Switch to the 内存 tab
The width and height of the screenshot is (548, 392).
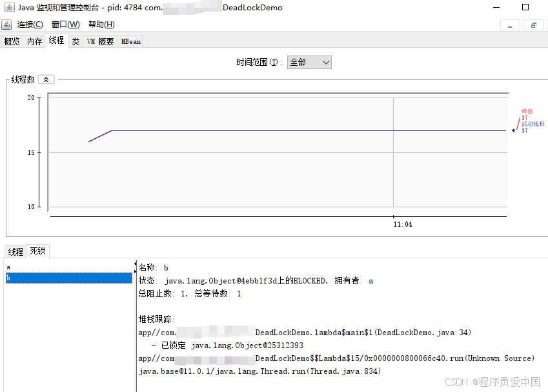pyautogui.click(x=34, y=41)
